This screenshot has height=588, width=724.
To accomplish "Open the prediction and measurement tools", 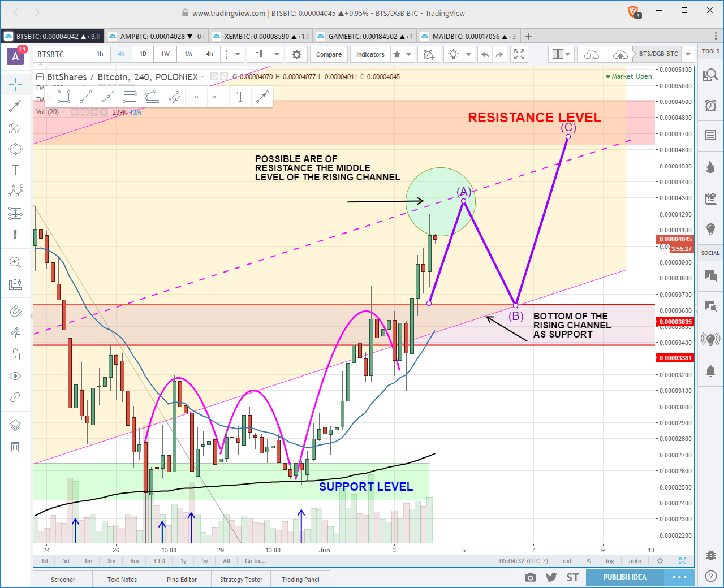I will [x=15, y=213].
